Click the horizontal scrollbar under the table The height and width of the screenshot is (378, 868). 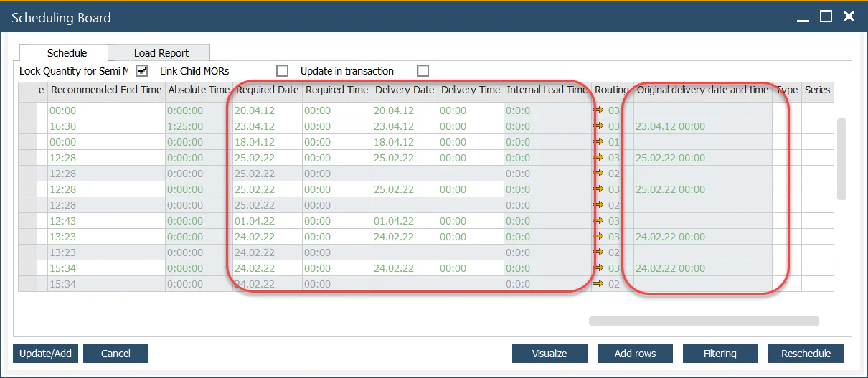point(703,321)
